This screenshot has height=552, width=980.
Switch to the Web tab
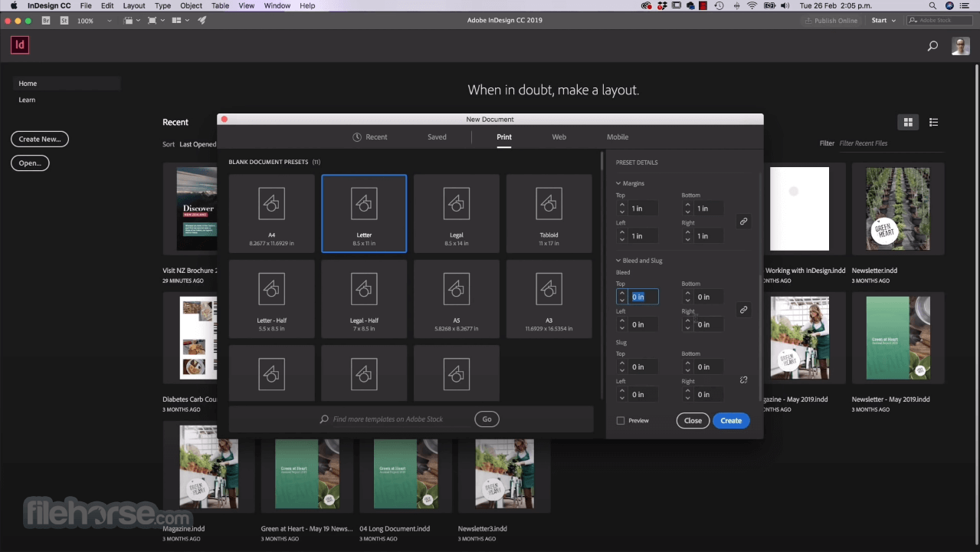559,137
